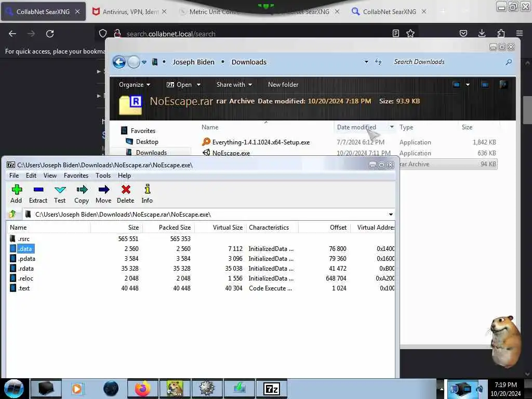Screen dimensions: 532x399
Task: Click Explorer's Back navigation button
Action: 119,62
